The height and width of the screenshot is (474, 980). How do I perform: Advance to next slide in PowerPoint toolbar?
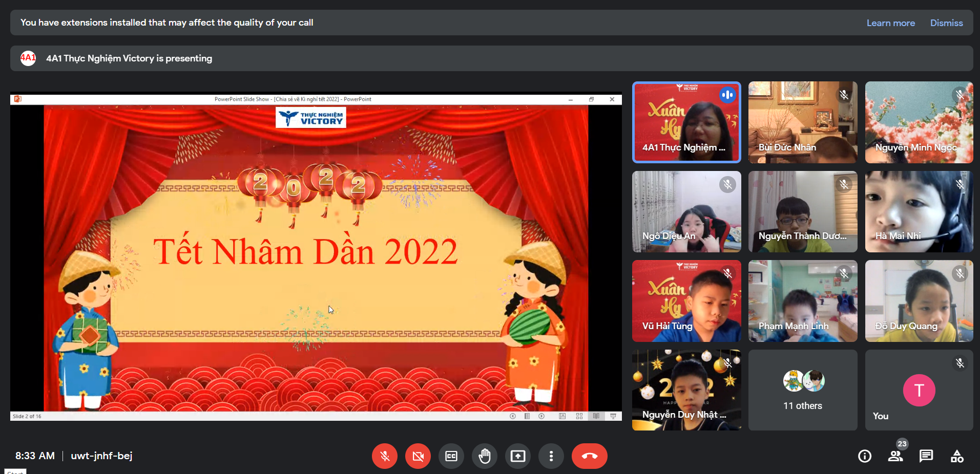(x=541, y=416)
